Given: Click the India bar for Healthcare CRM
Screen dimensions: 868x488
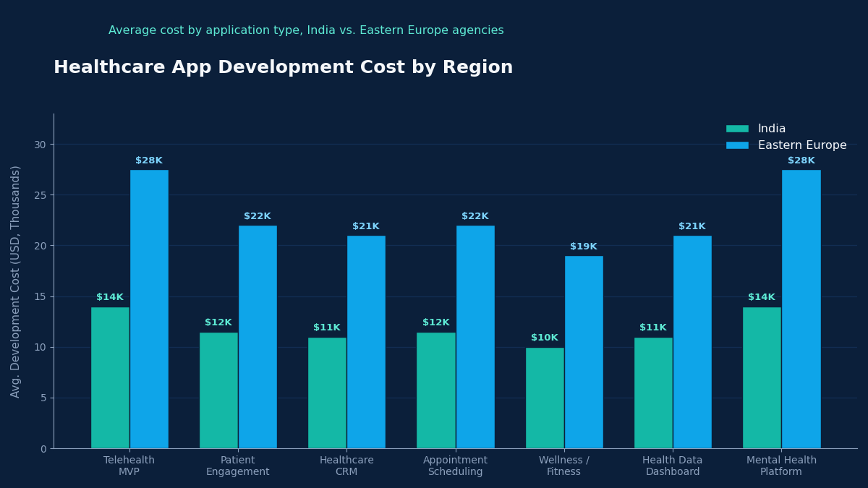Looking at the screenshot, I should point(327,393).
